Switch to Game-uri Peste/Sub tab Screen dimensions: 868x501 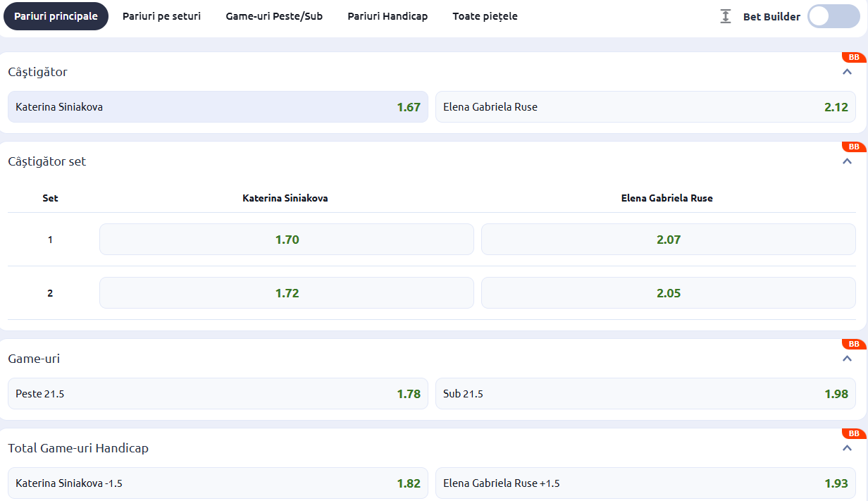coord(274,16)
